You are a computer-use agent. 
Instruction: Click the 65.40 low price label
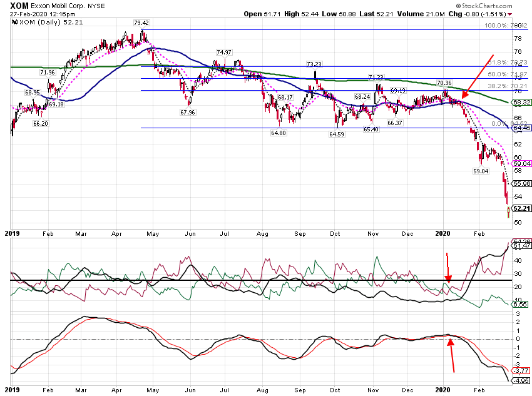[x=371, y=129]
